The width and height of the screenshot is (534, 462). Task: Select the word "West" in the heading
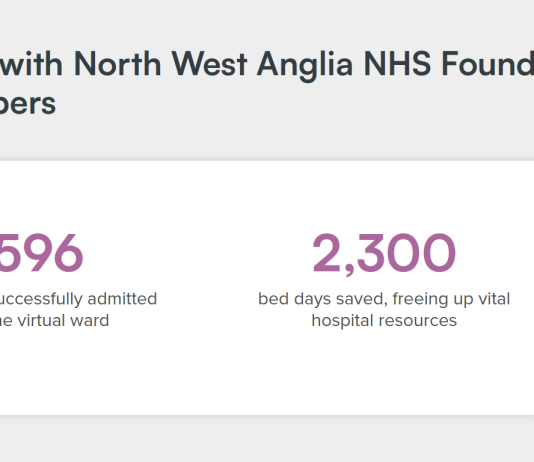(209, 64)
